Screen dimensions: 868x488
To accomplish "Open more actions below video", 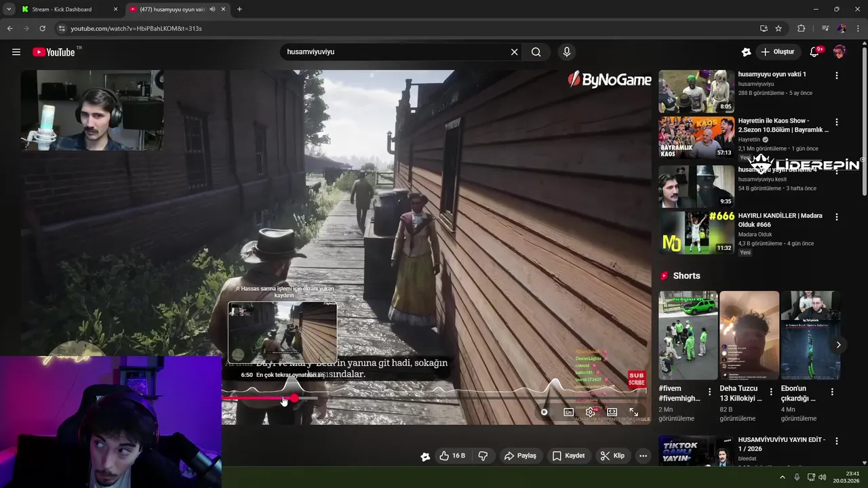I will 643,456.
